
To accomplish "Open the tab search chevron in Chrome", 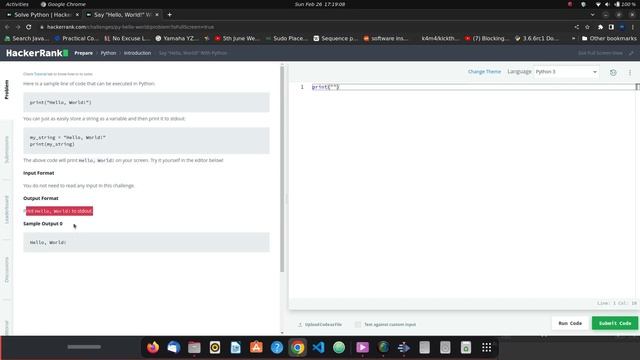I will pos(593,15).
